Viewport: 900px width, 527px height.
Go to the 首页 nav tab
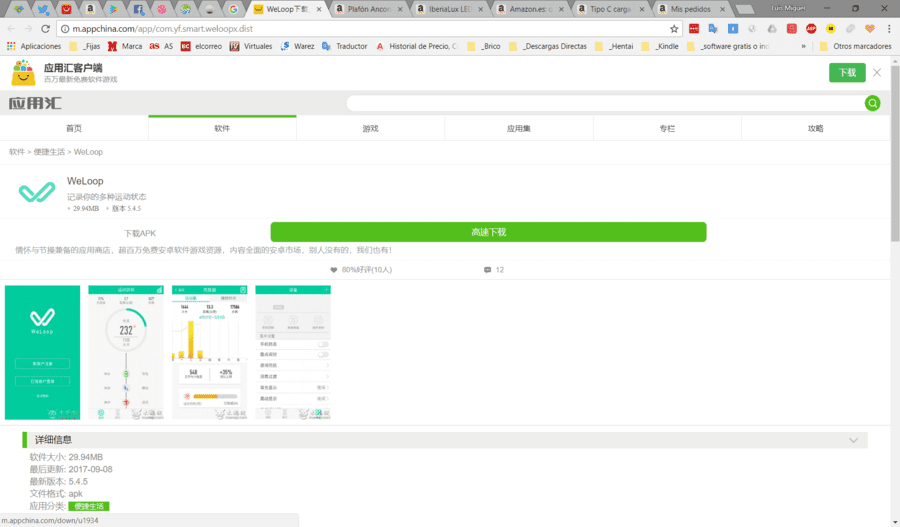74,128
